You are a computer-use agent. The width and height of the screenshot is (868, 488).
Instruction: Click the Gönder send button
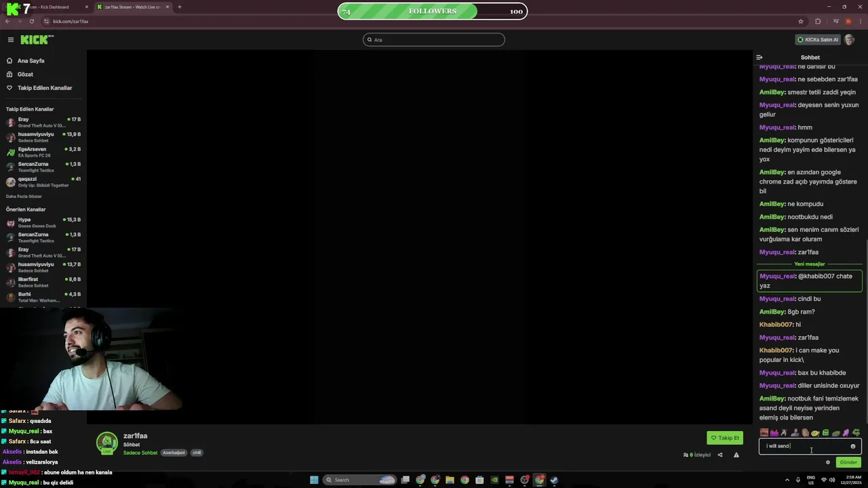click(x=848, y=462)
